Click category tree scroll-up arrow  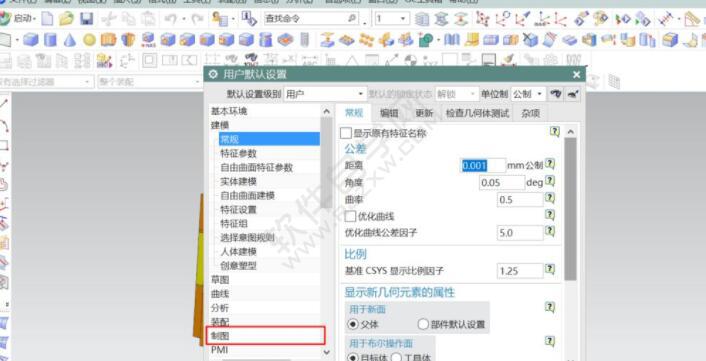pos(327,111)
